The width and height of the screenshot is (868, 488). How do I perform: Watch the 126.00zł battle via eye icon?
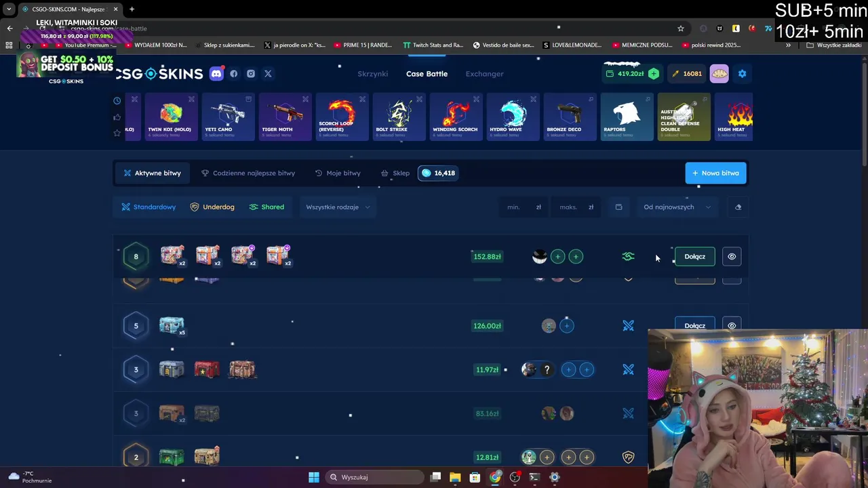(x=732, y=325)
